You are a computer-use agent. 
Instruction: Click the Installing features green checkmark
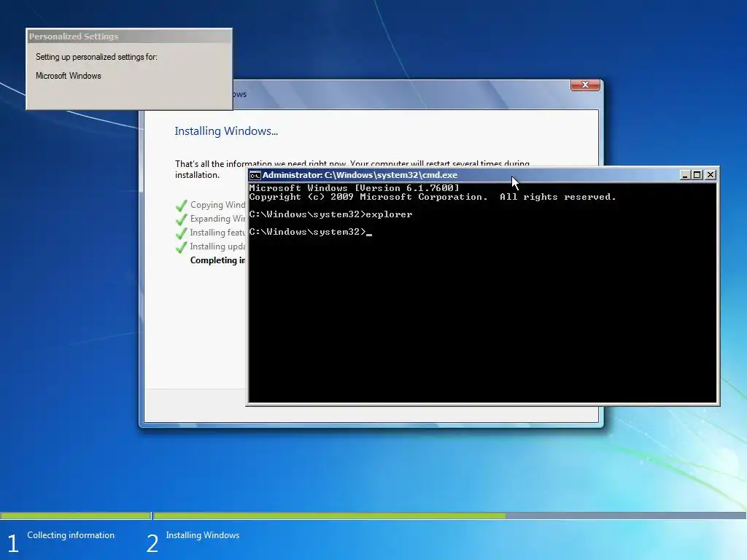(x=182, y=233)
